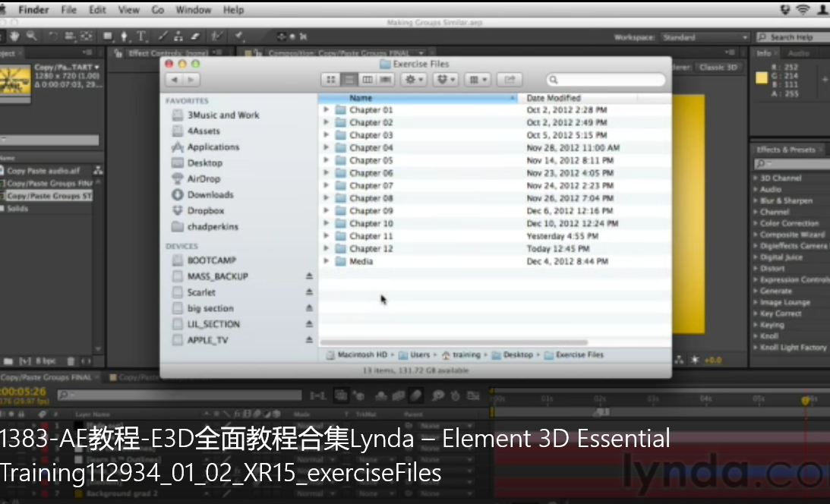The width and height of the screenshot is (830, 504).
Task: Expand the Chapter 01 folder
Action: 326,109
